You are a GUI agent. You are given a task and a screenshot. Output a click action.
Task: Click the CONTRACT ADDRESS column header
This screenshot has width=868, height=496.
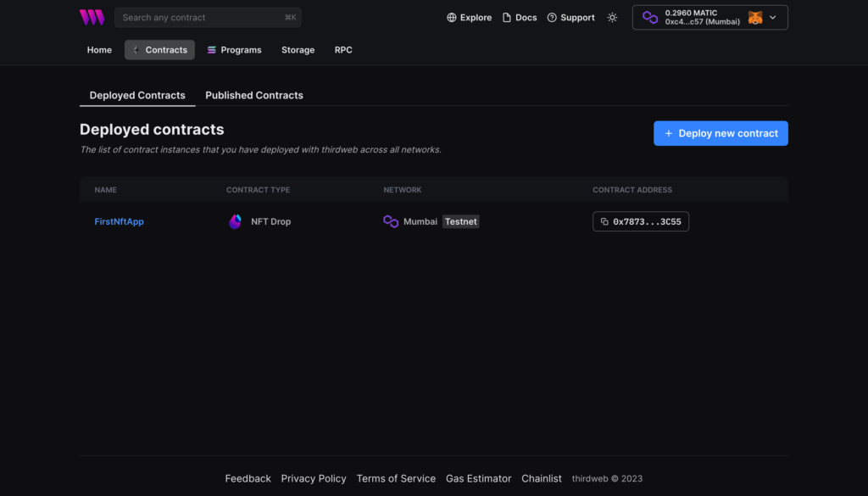click(632, 190)
